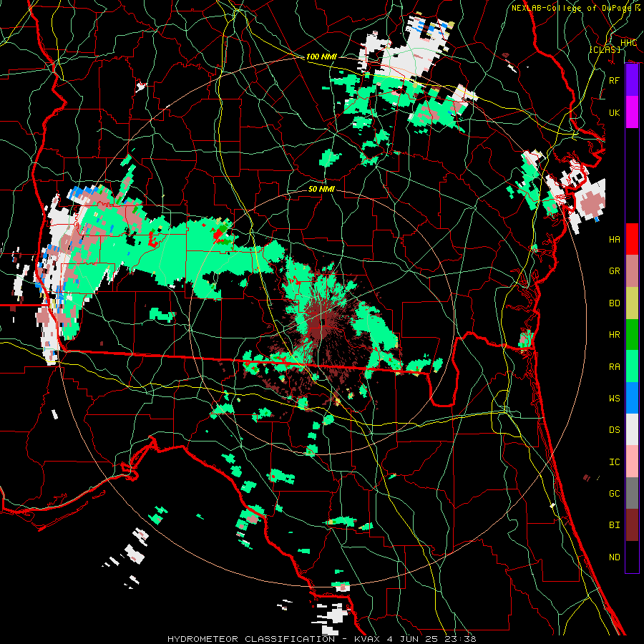Click the CLAS units label
Image resolution: width=644 pixels, height=644 pixels.
click(x=605, y=49)
